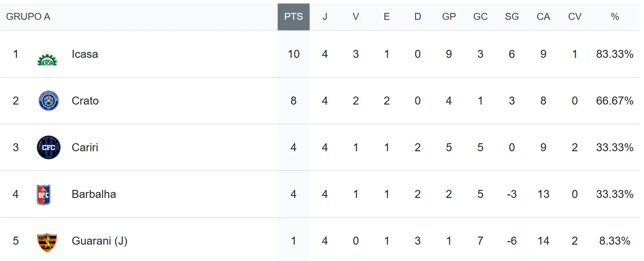This screenshot has height=261, width=644.
Task: Click the Icasa team crest icon
Action: (47, 59)
